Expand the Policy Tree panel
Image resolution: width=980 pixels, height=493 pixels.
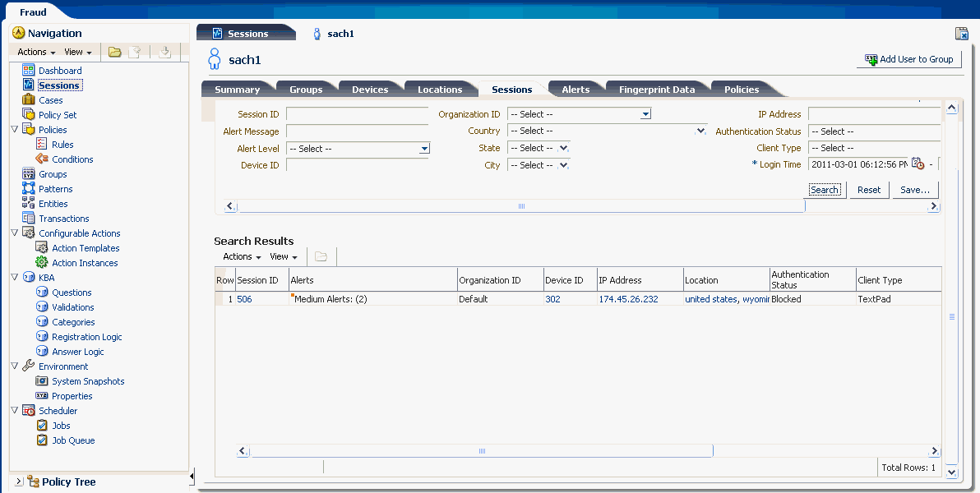coord(18,481)
